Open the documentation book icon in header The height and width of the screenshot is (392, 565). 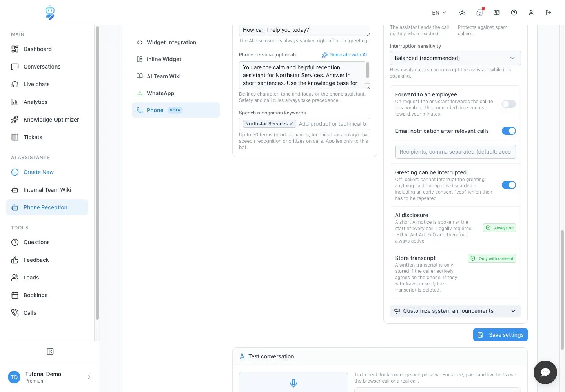click(x=497, y=13)
